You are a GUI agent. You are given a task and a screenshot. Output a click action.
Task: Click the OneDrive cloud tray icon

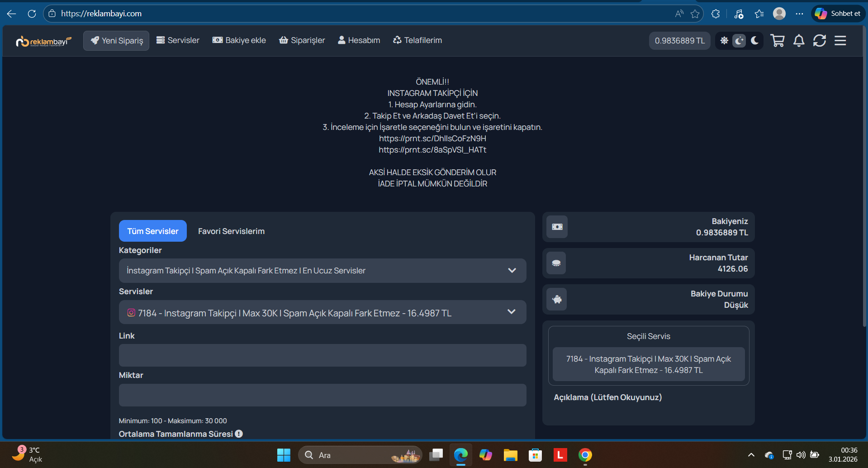coord(769,455)
